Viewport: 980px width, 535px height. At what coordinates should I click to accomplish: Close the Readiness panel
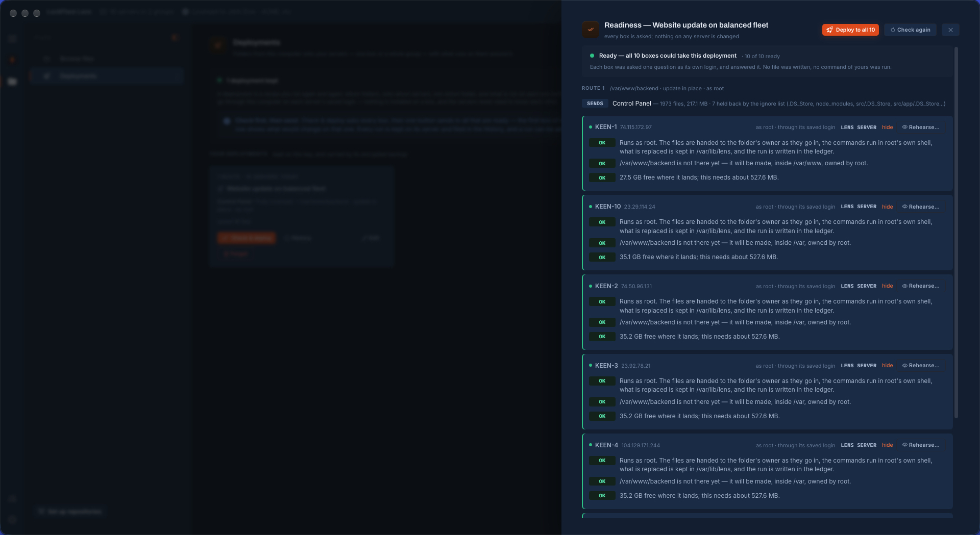(x=950, y=30)
